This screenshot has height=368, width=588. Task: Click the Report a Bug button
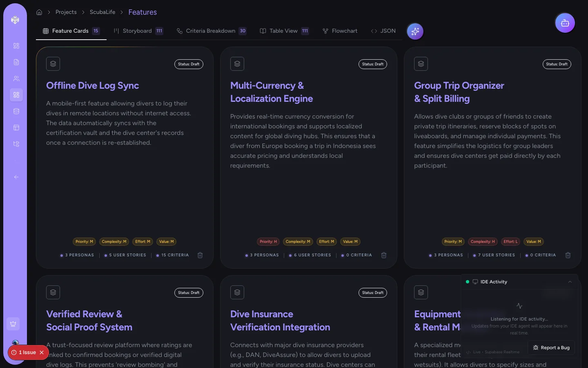pyautogui.click(x=551, y=348)
